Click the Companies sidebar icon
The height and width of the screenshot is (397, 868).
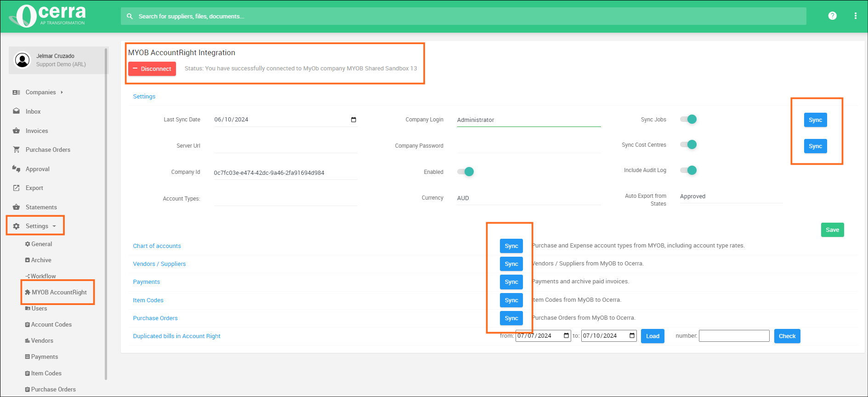[17, 92]
